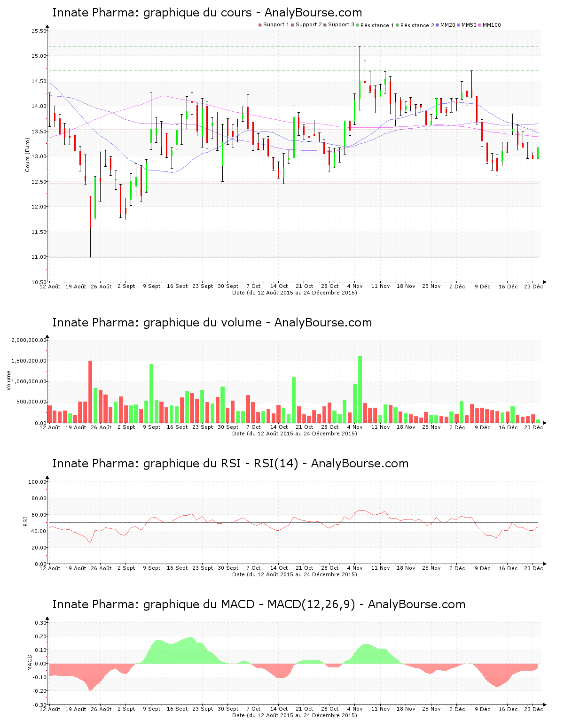This screenshot has height=728, width=564.
Task: Click "23 Déc" tick on MACD chart axis
Action: tap(533, 709)
